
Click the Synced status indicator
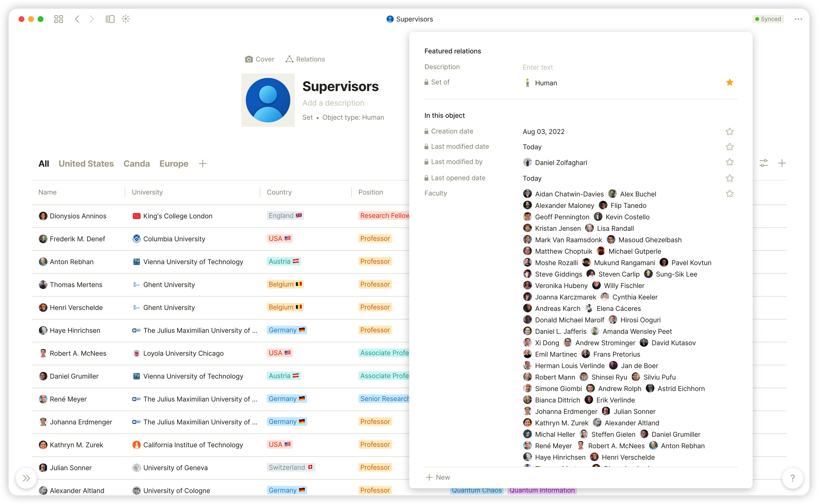point(768,19)
